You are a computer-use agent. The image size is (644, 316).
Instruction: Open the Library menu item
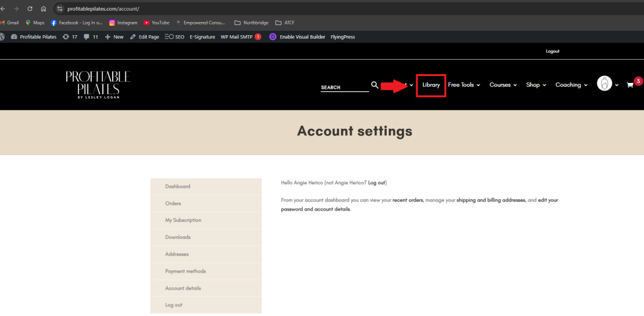point(431,85)
